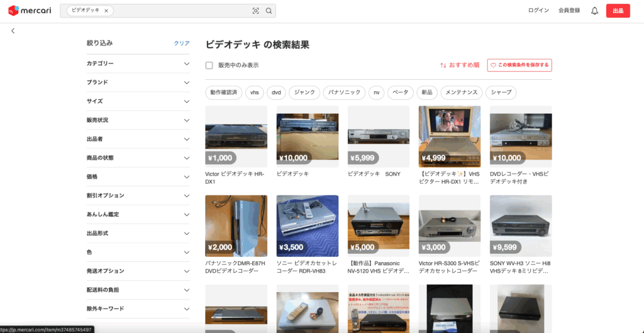Open SONY ¥5,999 item thumbnail
The height and width of the screenshot is (333, 644).
379,136
